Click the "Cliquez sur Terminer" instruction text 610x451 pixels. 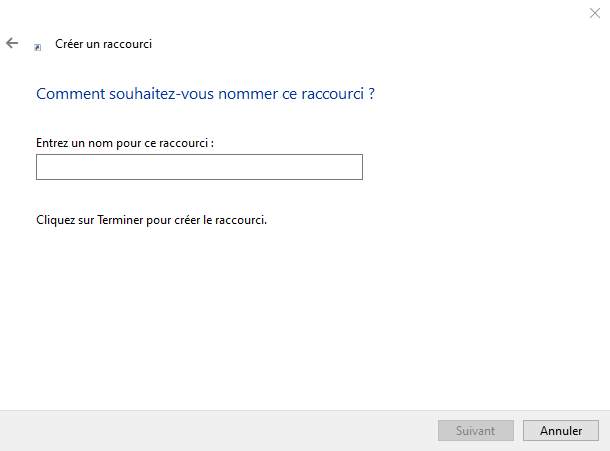(151, 220)
